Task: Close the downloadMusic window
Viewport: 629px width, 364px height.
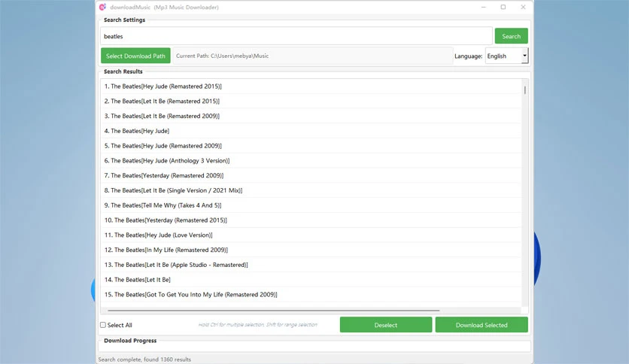Action: coord(523,7)
